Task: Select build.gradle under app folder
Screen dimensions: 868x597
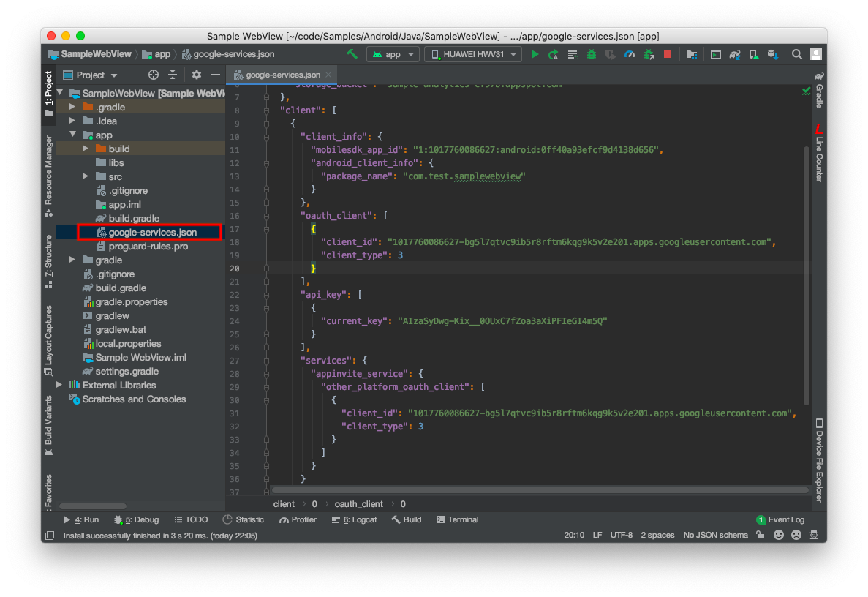Action: pyautogui.click(x=133, y=218)
